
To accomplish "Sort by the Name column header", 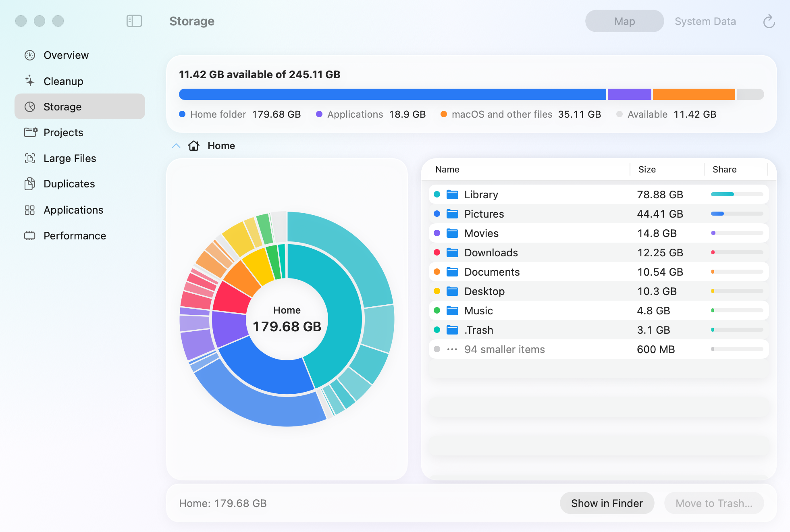I will pos(447,169).
